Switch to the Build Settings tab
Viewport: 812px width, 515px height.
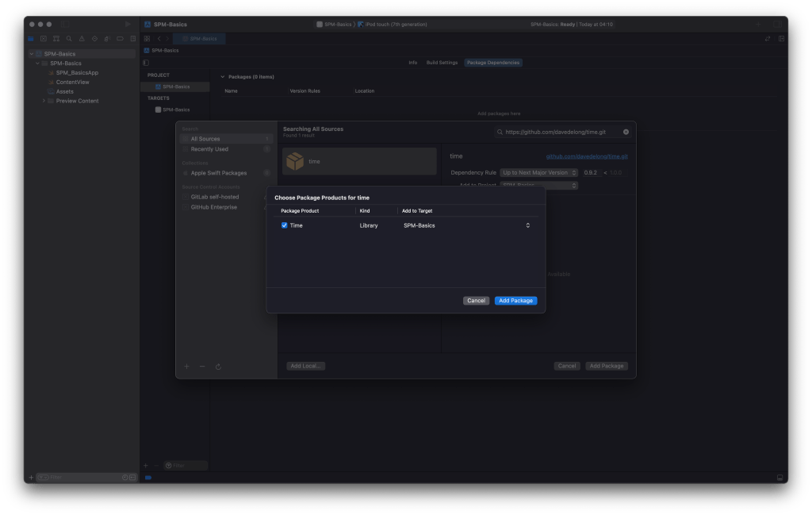(x=442, y=63)
